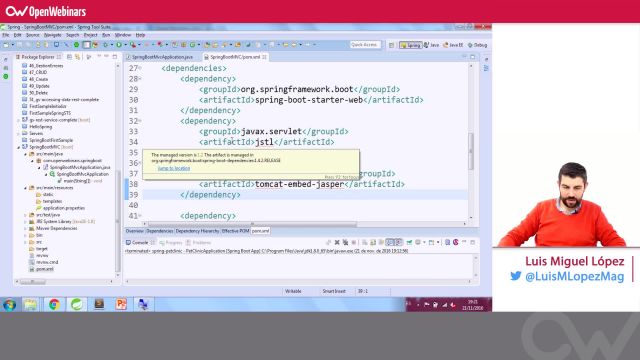The height and width of the screenshot is (360, 640).
Task: Open the Source menu
Action: coord(33,35)
